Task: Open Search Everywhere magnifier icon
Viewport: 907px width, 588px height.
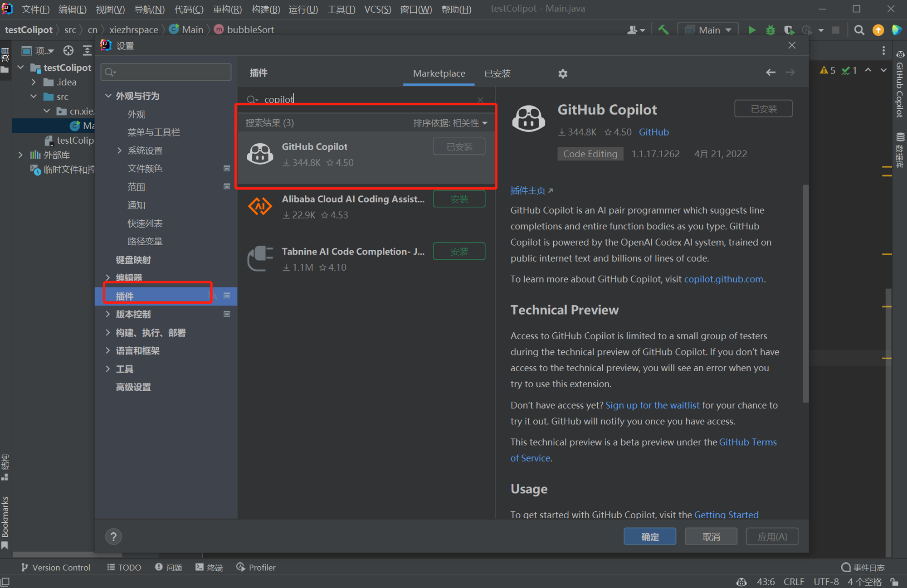Action: 859,30
